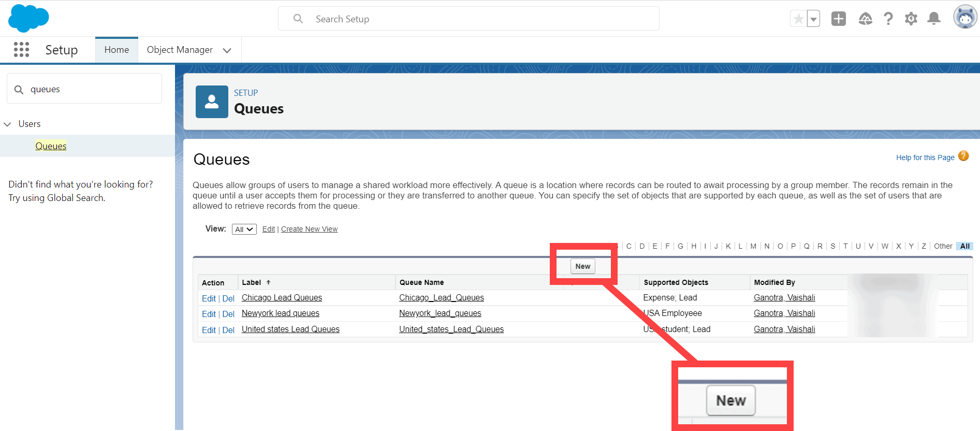Click the New queue button
The height and width of the screenshot is (431, 980).
tap(583, 266)
